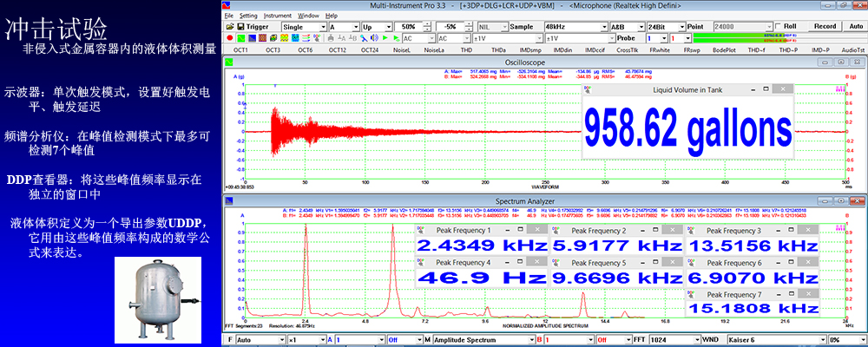This screenshot has width=868, height=347.
Task: Expand the A&B channel dropdown
Action: [x=641, y=27]
